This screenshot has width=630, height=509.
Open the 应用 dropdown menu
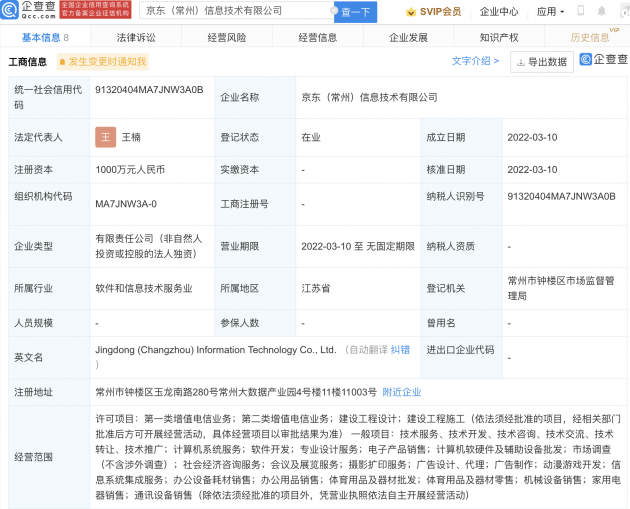tap(550, 12)
